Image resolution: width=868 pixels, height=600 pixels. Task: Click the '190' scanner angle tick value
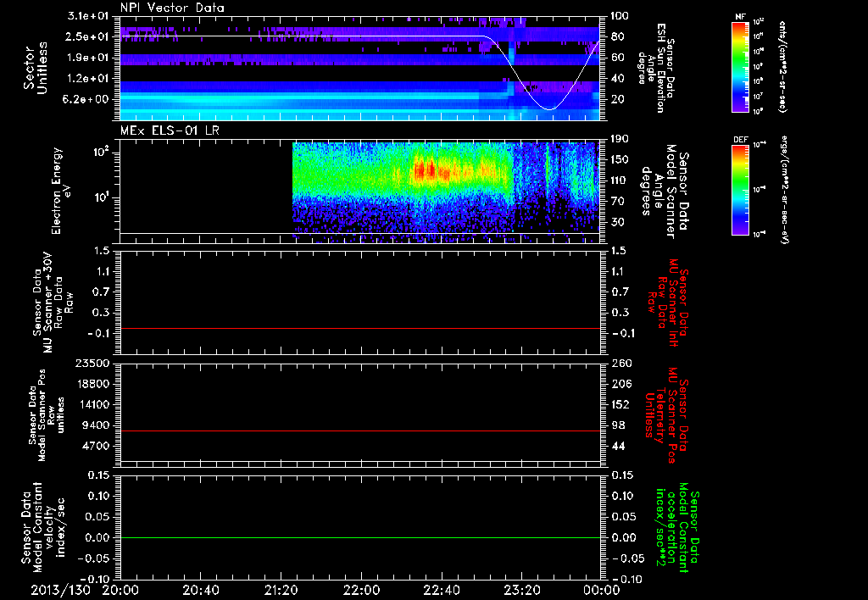pos(620,139)
